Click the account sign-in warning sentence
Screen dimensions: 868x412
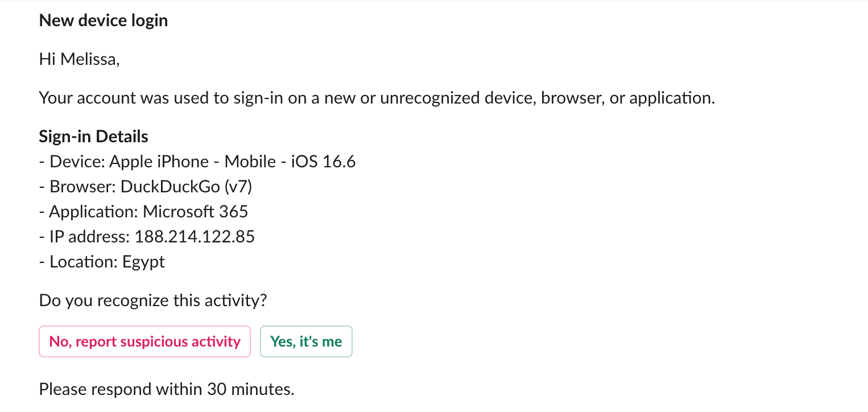coord(377,98)
